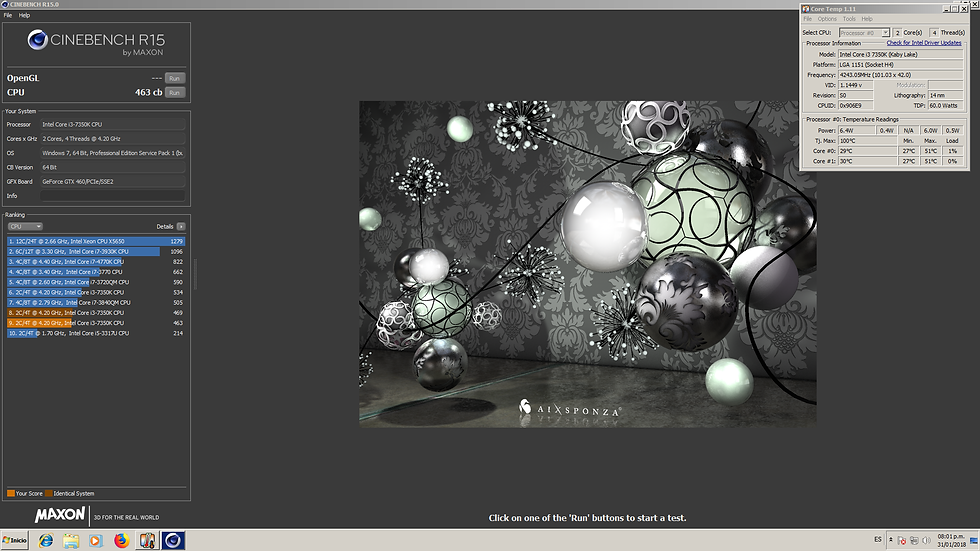Switch to Core Temp taskbar button
The image size is (980, 551).
147,540
